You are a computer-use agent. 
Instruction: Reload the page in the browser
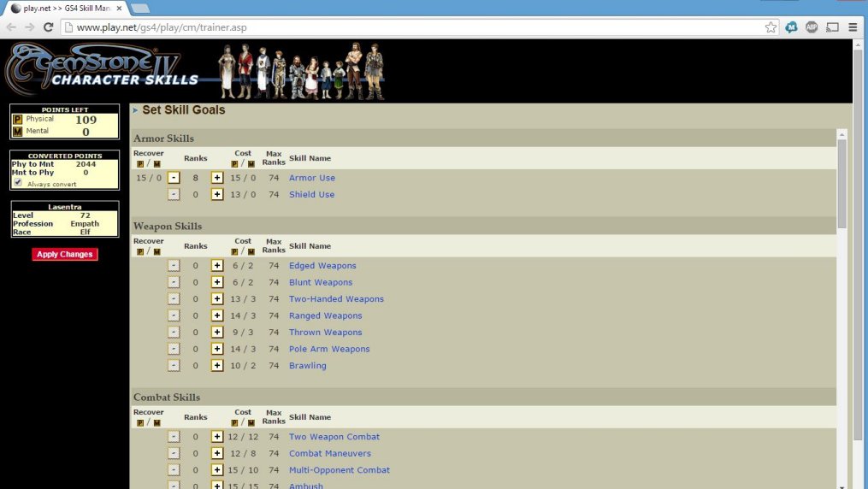coord(48,27)
